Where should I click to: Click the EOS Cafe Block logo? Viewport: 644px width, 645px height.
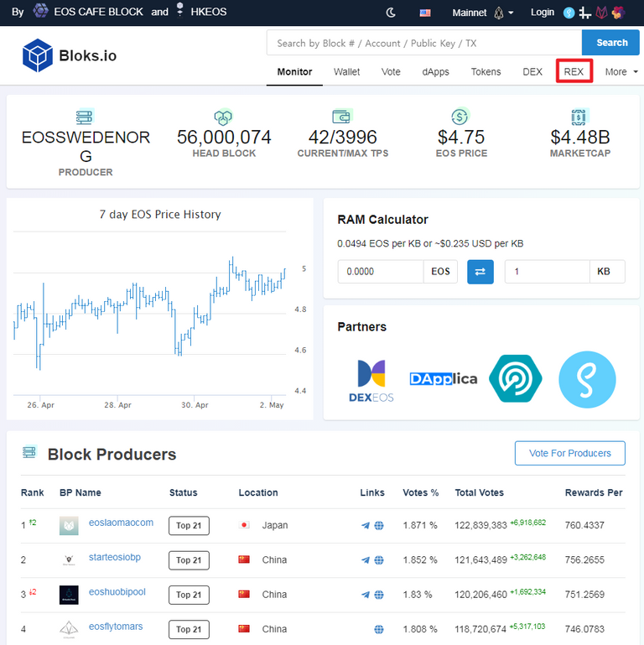point(40,11)
